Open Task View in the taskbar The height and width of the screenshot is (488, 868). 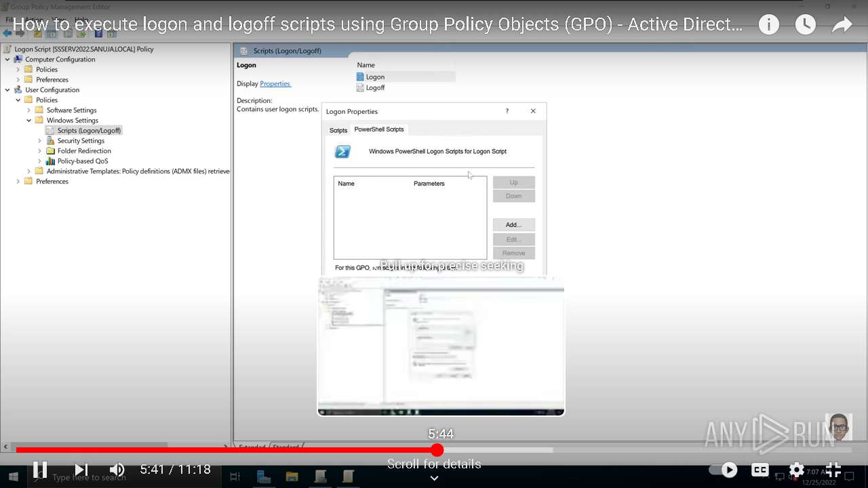[235, 477]
